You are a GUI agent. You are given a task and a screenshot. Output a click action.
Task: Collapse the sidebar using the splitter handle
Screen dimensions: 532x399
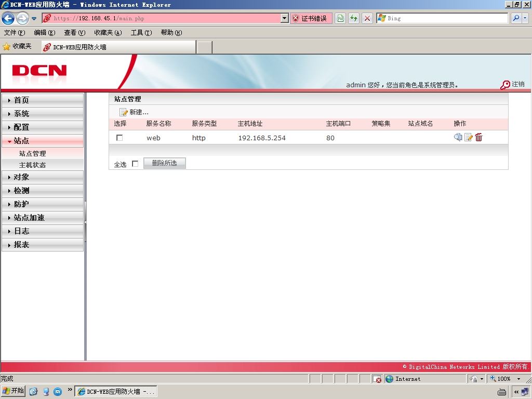(x=86, y=222)
